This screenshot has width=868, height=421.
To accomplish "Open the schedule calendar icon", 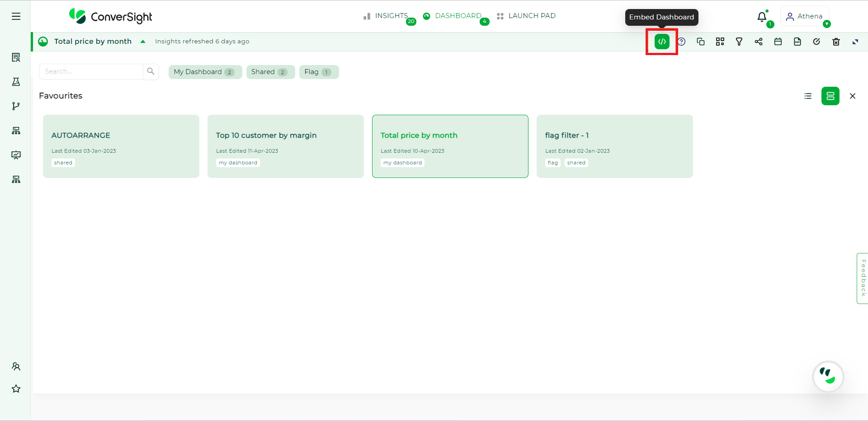I will (x=778, y=41).
